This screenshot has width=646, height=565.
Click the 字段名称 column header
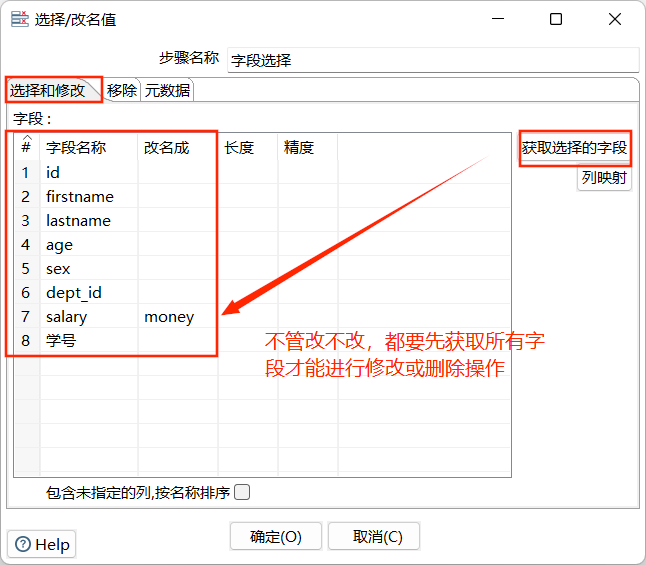[89, 147]
